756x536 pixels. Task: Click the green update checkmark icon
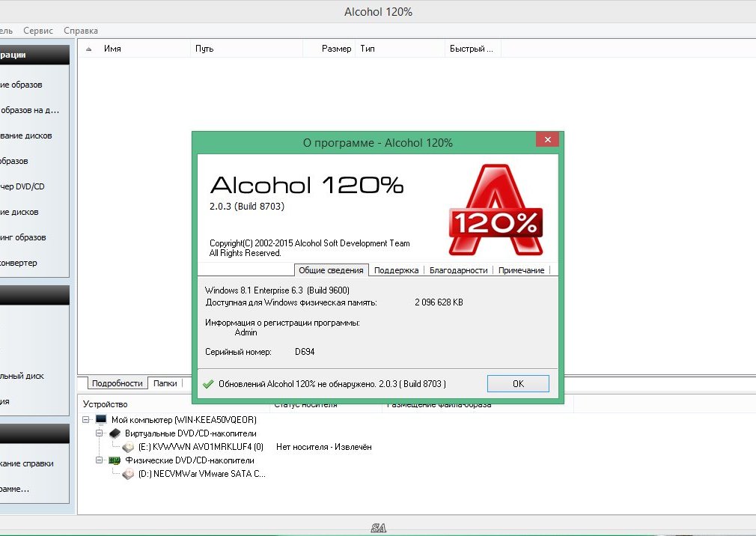(x=208, y=384)
